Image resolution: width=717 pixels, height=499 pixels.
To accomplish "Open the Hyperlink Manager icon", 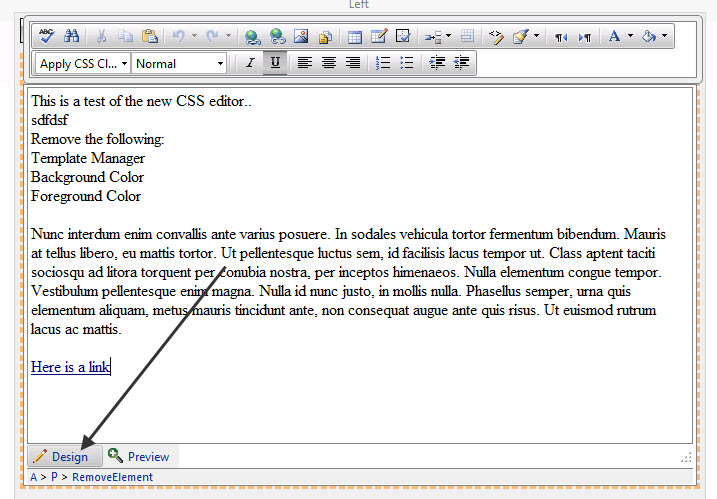I will point(252,36).
